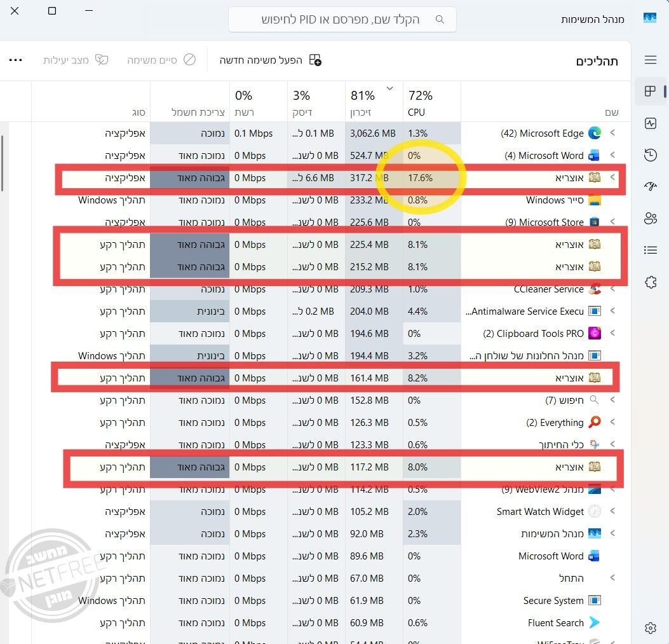Click 'סיים משימה' end task button
The width and height of the screenshot is (669, 644).
click(161, 60)
